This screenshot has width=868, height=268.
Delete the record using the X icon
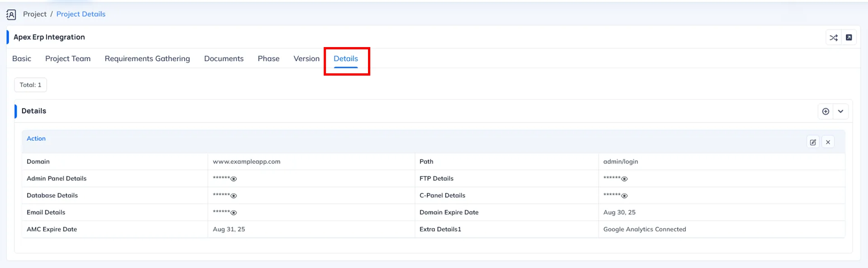(828, 142)
